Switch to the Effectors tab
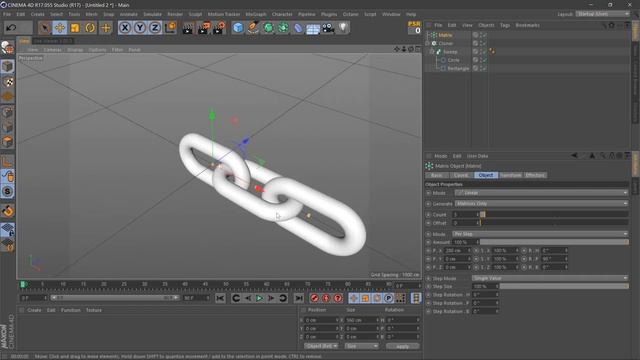640x360 pixels. pyautogui.click(x=535, y=175)
